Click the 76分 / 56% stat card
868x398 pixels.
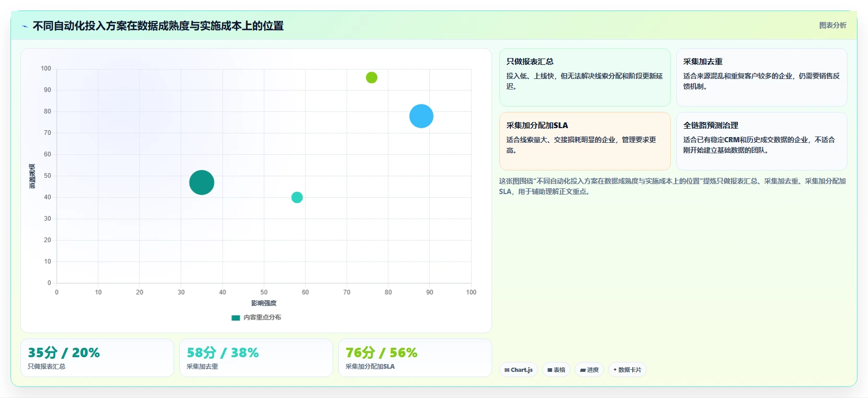(x=415, y=358)
